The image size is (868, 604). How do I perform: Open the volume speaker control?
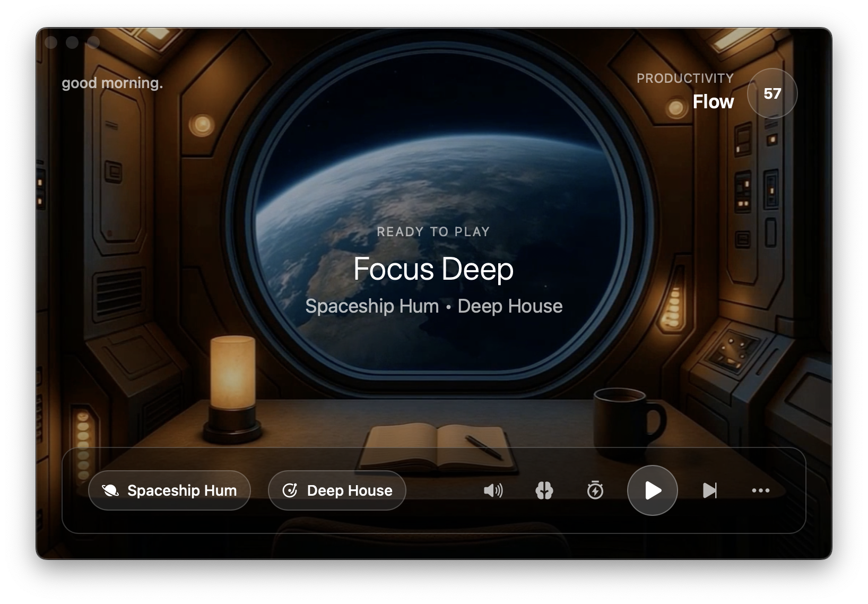click(493, 490)
